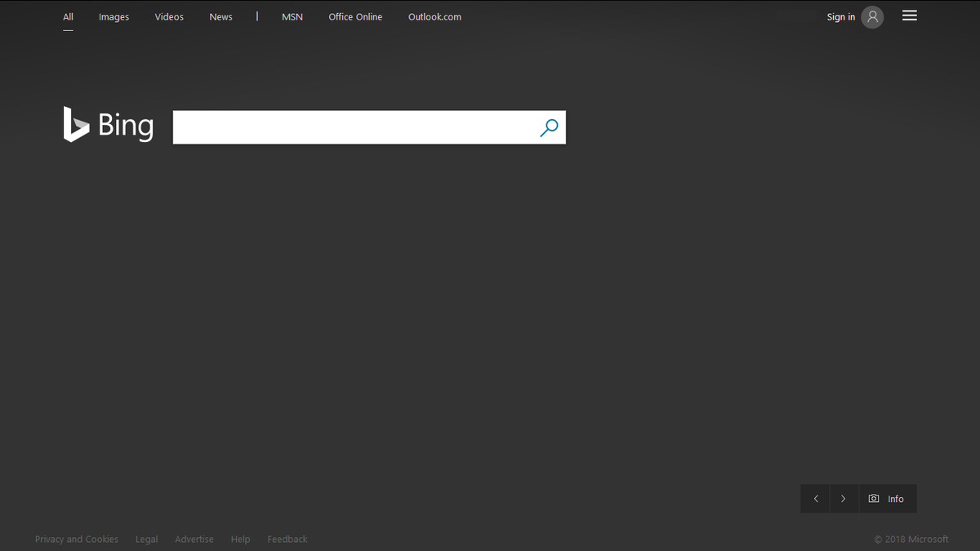
Task: Open the hamburger menu icon
Action: coord(909,16)
